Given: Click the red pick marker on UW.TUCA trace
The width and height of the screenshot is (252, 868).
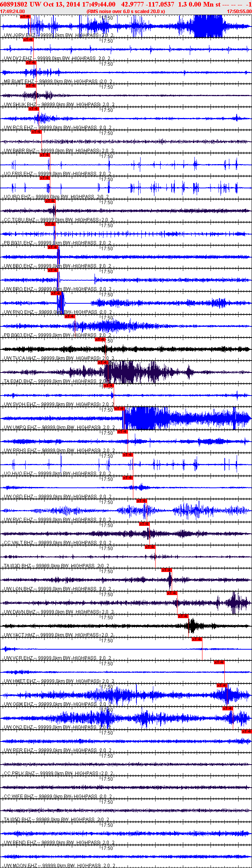Looking at the screenshot, I should (100, 339).
